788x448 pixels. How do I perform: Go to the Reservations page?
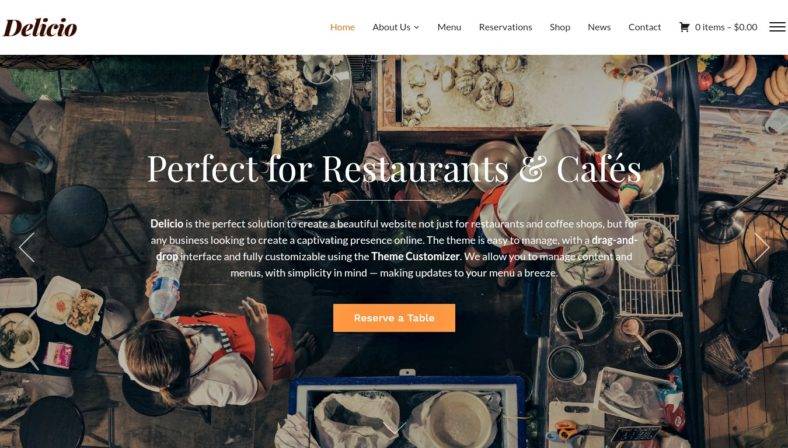click(505, 27)
